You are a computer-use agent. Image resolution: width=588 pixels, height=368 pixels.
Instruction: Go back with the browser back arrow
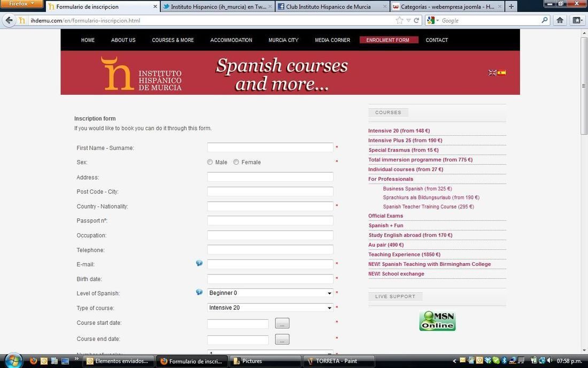(9, 20)
